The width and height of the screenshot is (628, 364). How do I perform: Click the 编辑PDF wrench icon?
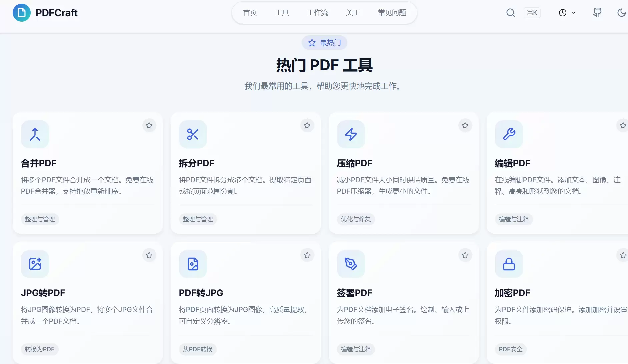click(509, 134)
